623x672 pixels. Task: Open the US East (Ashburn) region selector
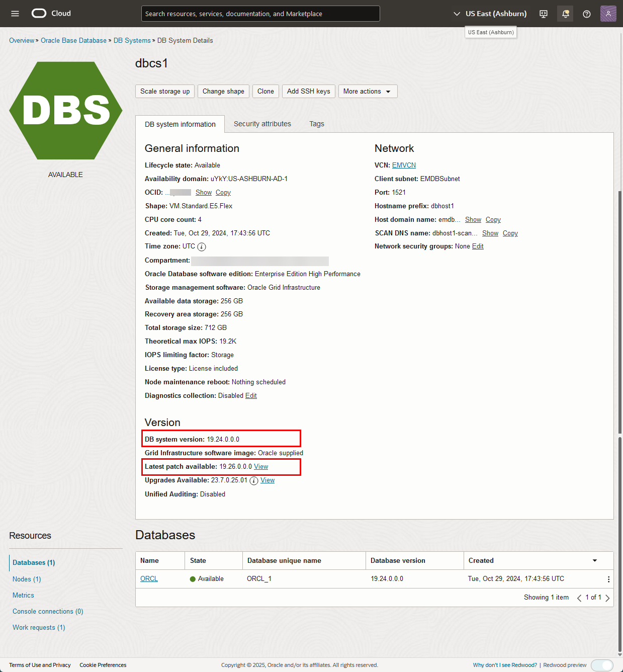click(490, 14)
